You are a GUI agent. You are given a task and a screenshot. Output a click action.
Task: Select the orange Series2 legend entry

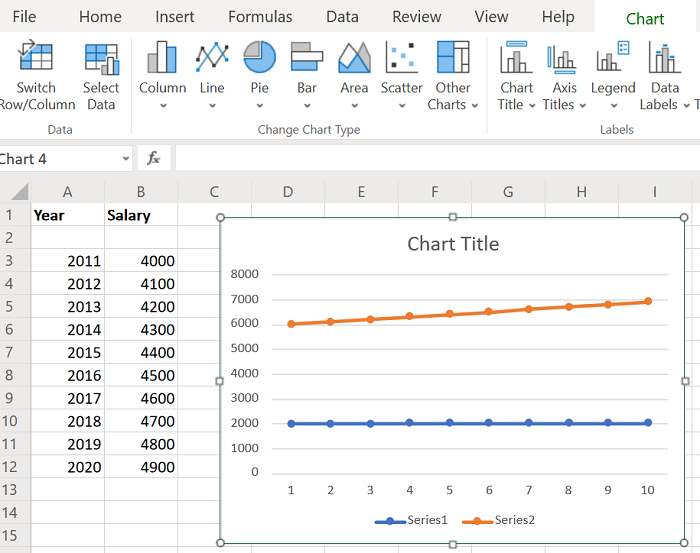pyautogui.click(x=501, y=519)
